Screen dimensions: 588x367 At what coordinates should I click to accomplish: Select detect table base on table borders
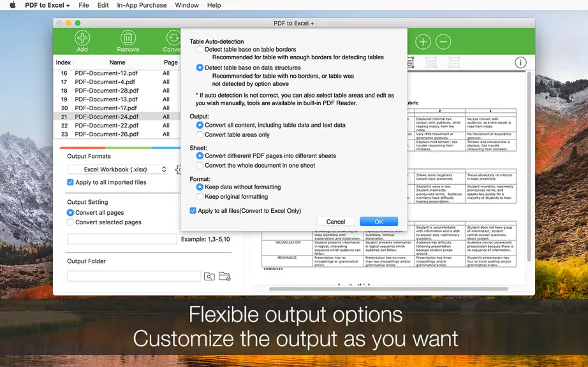200,50
